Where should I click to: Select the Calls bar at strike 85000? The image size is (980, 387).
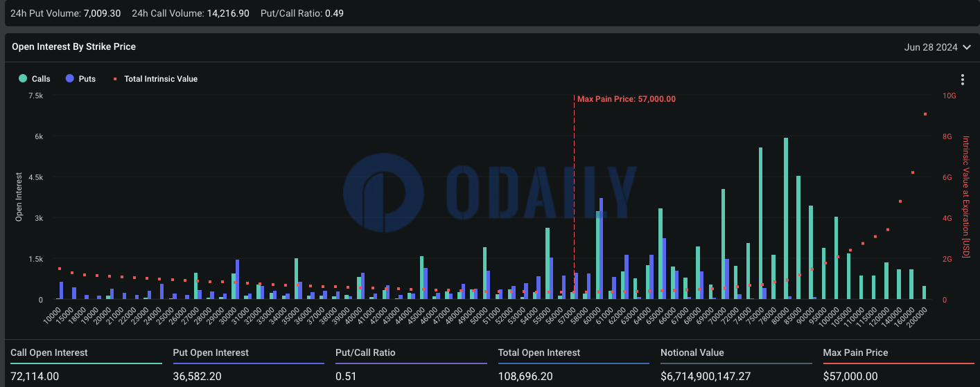coord(798,237)
